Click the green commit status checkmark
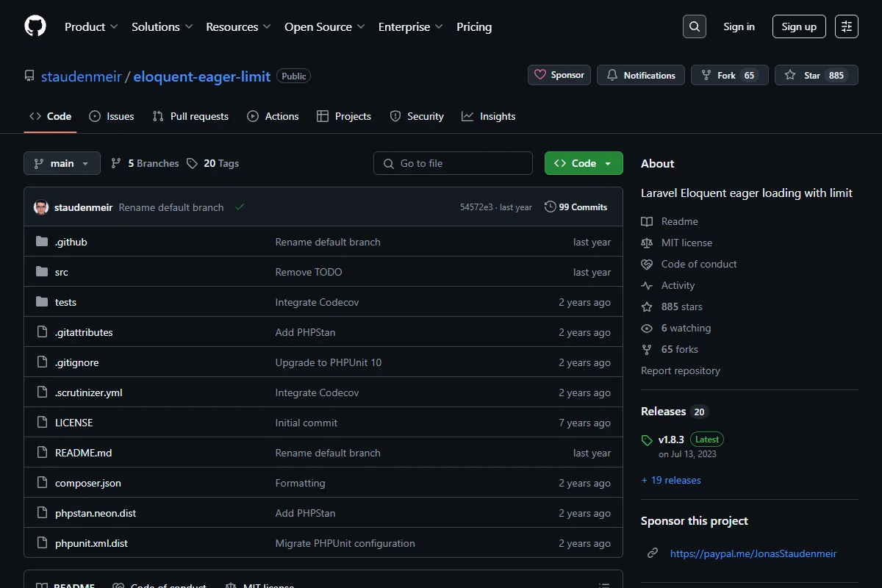The width and height of the screenshot is (882, 588). click(240, 207)
